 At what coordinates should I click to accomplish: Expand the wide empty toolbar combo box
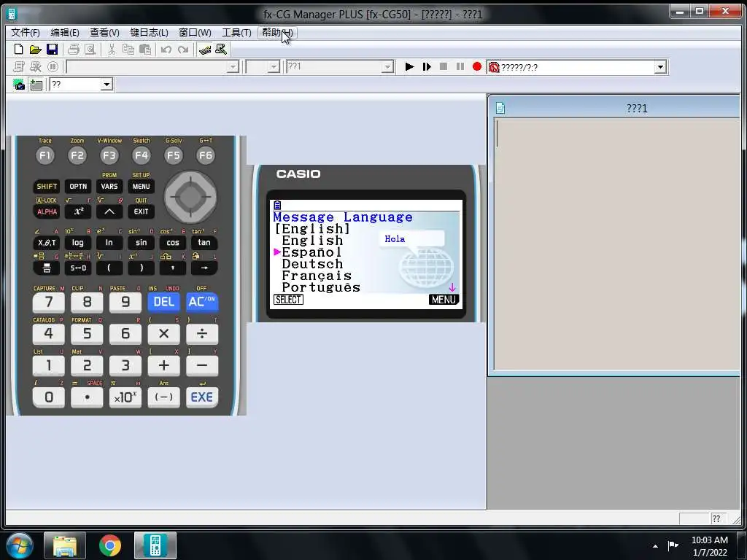233,67
